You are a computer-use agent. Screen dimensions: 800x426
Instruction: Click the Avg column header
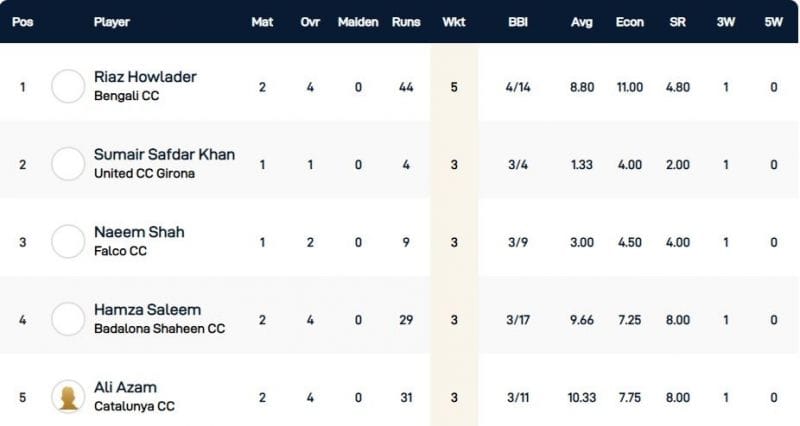click(582, 22)
